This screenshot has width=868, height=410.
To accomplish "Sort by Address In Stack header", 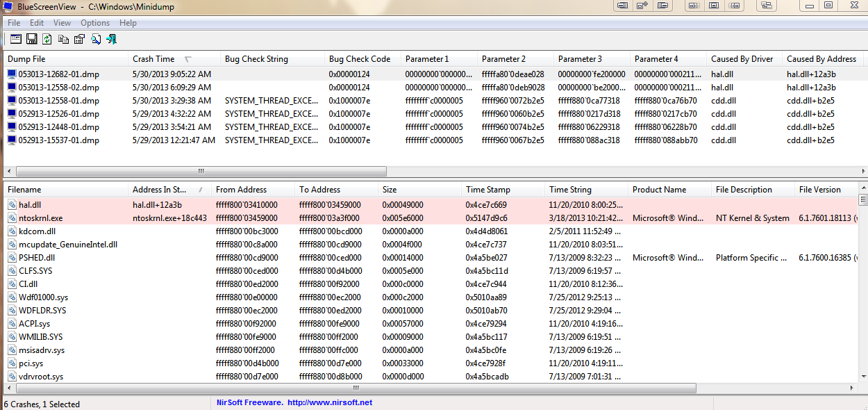I will click(x=170, y=190).
